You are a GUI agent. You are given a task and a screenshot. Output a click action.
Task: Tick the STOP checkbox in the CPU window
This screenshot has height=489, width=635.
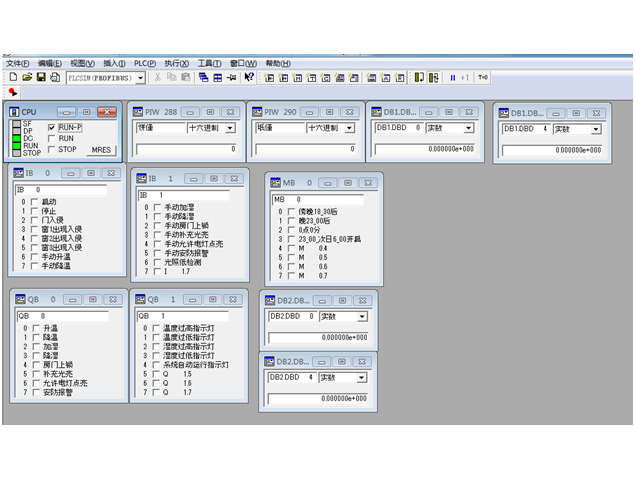tap(51, 149)
